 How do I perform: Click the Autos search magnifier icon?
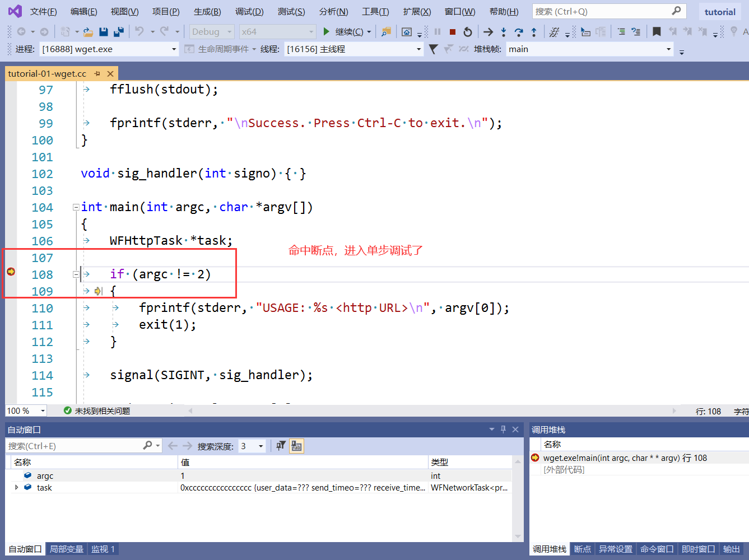tap(147, 446)
